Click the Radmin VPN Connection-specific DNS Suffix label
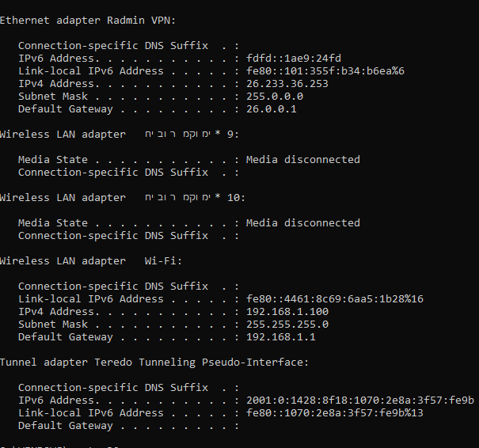The image size is (479, 448). pos(113,46)
